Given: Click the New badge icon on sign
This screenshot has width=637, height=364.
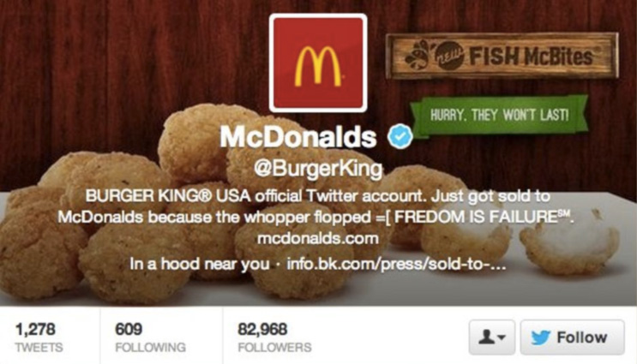Looking at the screenshot, I should pyautogui.click(x=450, y=56).
